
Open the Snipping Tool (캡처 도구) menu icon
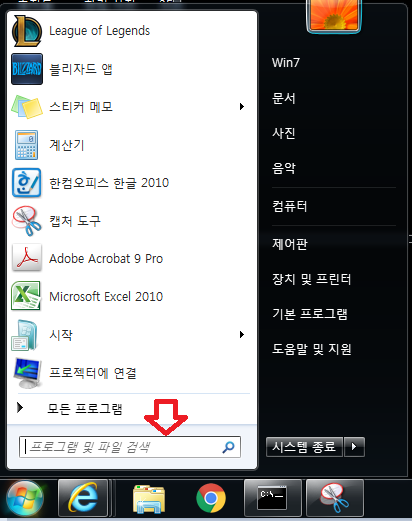coord(27,221)
